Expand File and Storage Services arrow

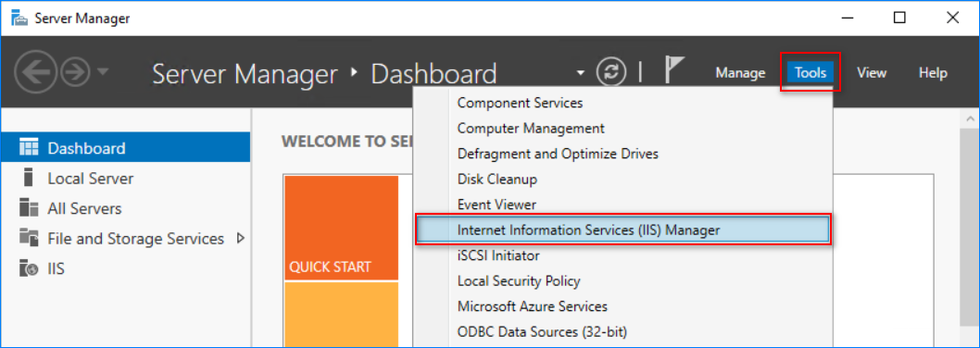[241, 238]
